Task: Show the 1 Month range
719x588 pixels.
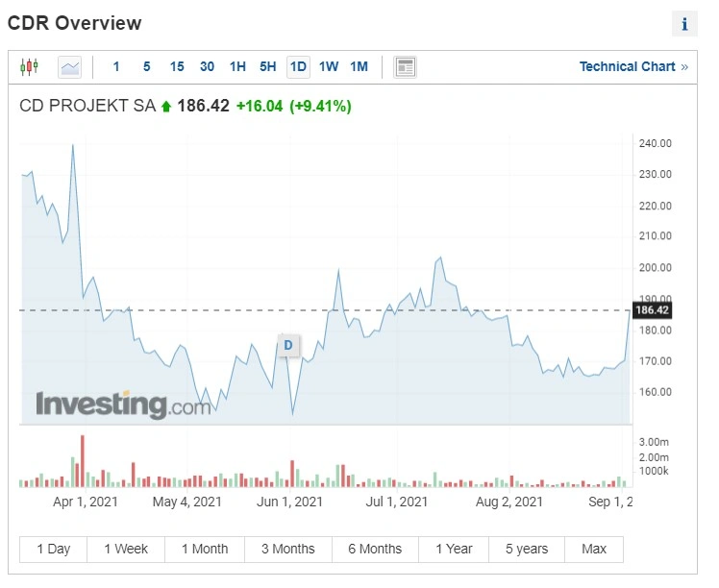Action: (205, 549)
